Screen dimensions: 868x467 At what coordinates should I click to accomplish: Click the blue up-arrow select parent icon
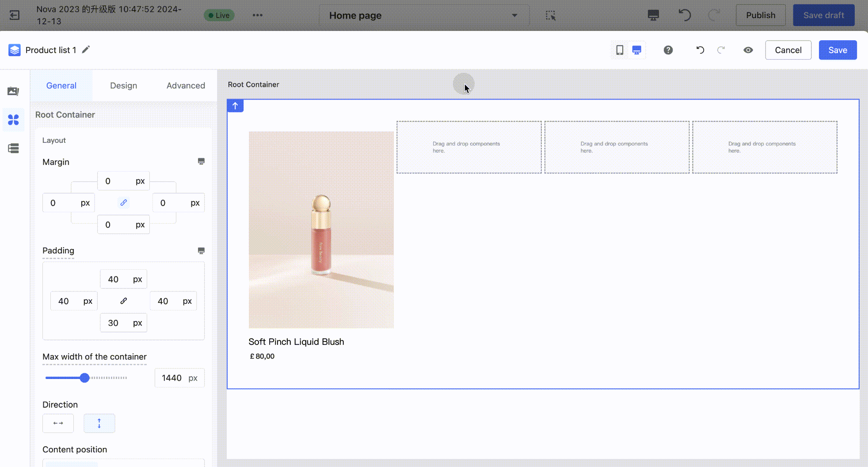tap(235, 106)
